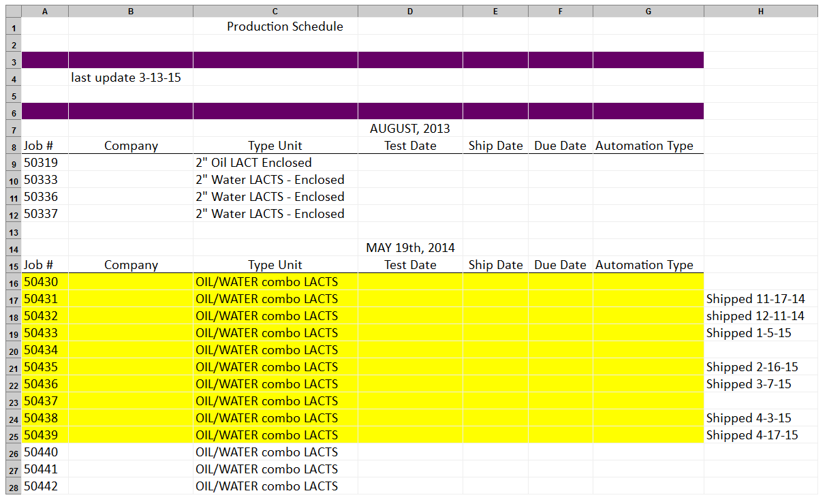This screenshot has width=827, height=504.
Task: Select row 3 header
Action: [x=15, y=61]
